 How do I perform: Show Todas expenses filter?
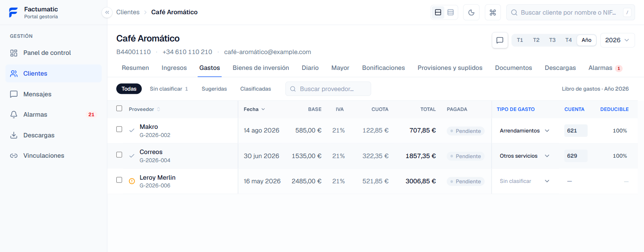coord(129,89)
